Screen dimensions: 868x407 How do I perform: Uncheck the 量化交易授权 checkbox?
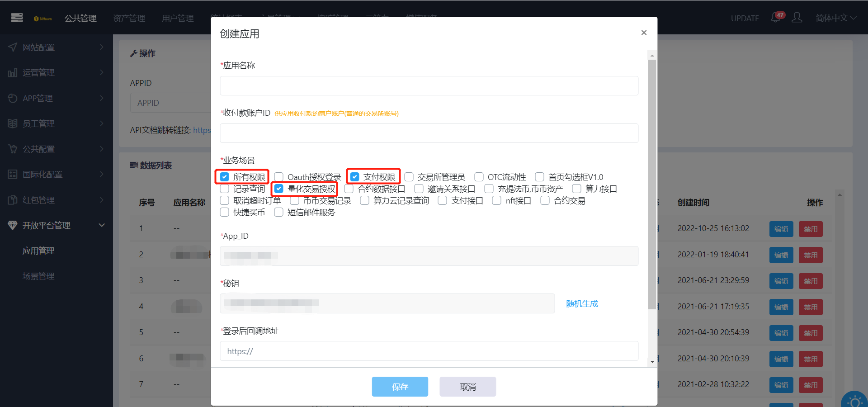(279, 189)
